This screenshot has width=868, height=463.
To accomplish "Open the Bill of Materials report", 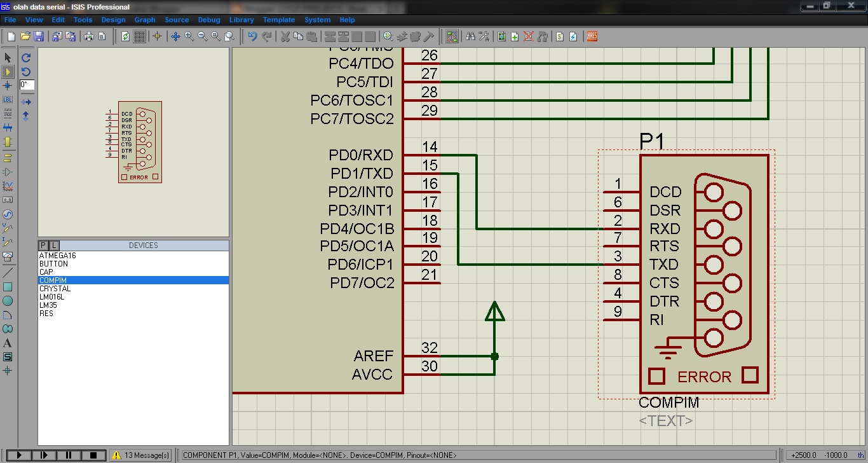I will [559, 36].
